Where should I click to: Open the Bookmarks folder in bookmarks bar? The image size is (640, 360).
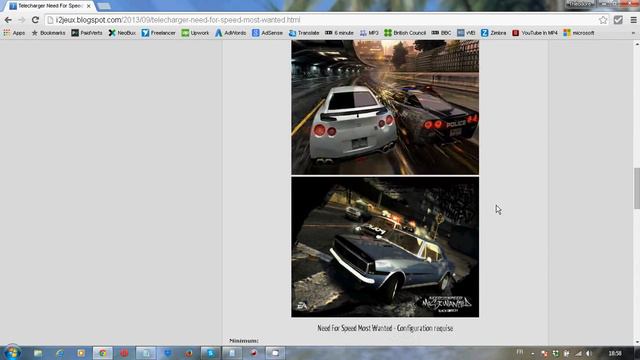coord(48,33)
